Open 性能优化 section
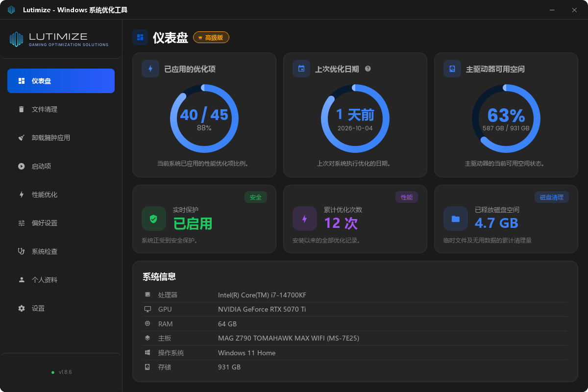Viewport: 588px width, 392px height. 61,195
